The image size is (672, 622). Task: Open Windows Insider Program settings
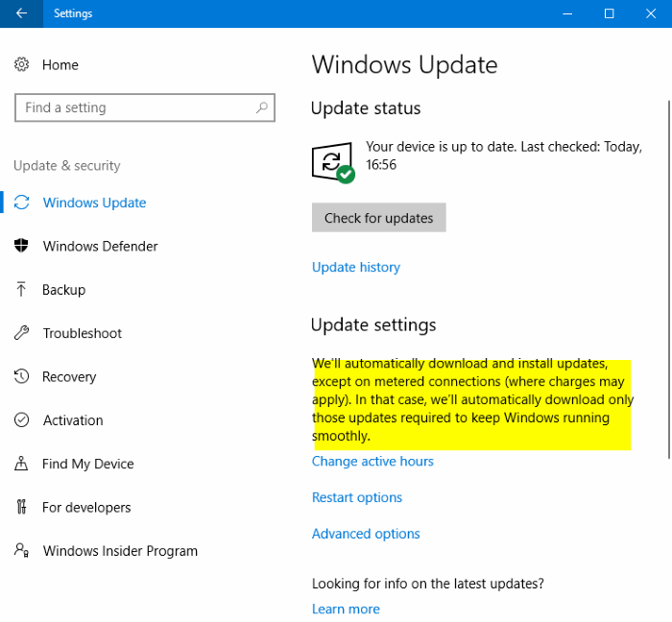(x=120, y=551)
